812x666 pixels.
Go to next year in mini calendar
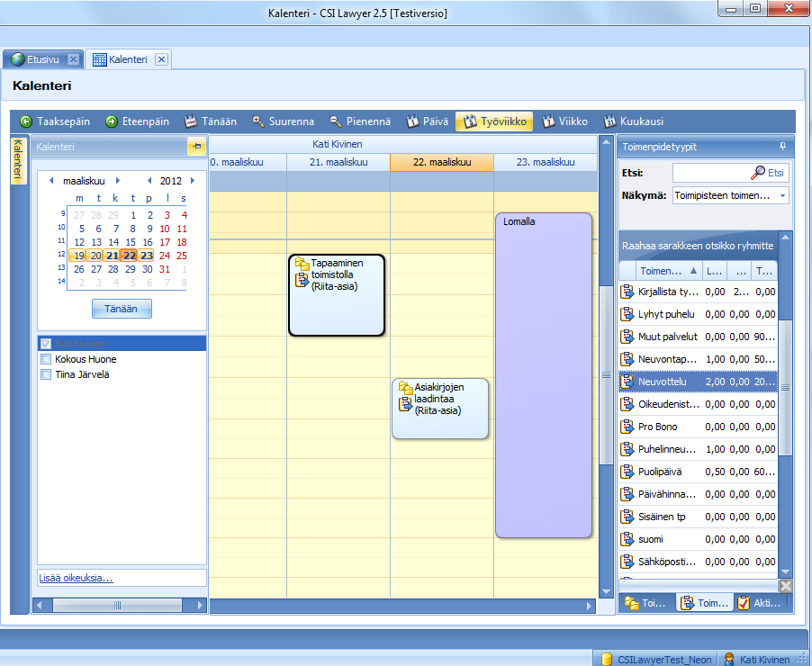(192, 181)
